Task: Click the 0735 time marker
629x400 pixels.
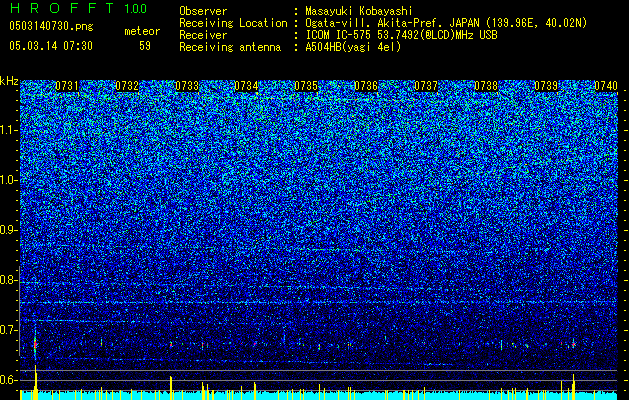Action: click(306, 86)
